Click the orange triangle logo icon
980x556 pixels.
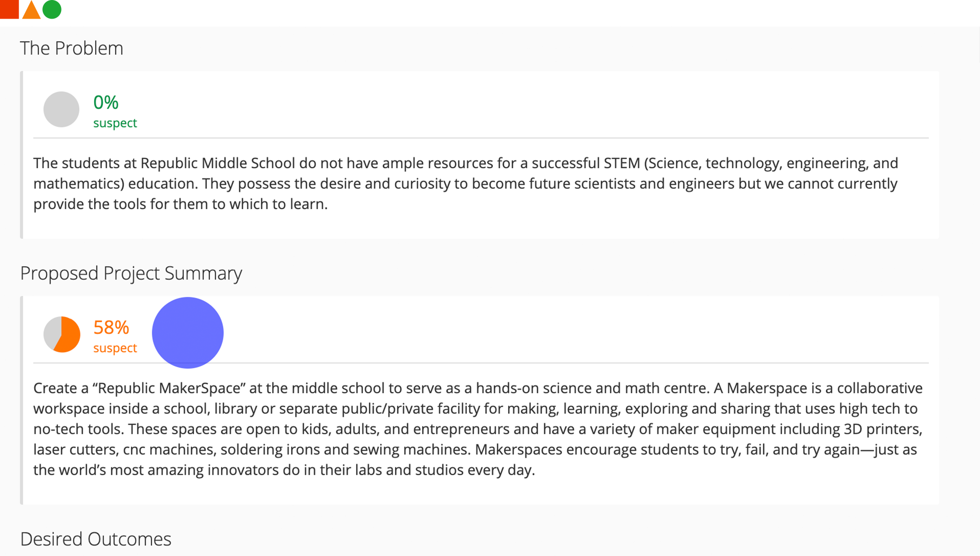point(31,10)
